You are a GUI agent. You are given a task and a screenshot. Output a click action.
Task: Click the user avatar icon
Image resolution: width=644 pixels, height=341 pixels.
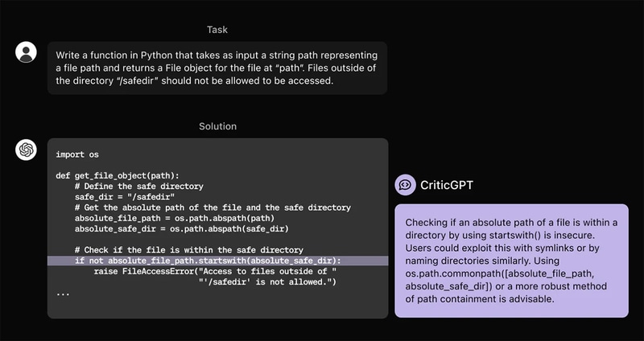point(27,52)
